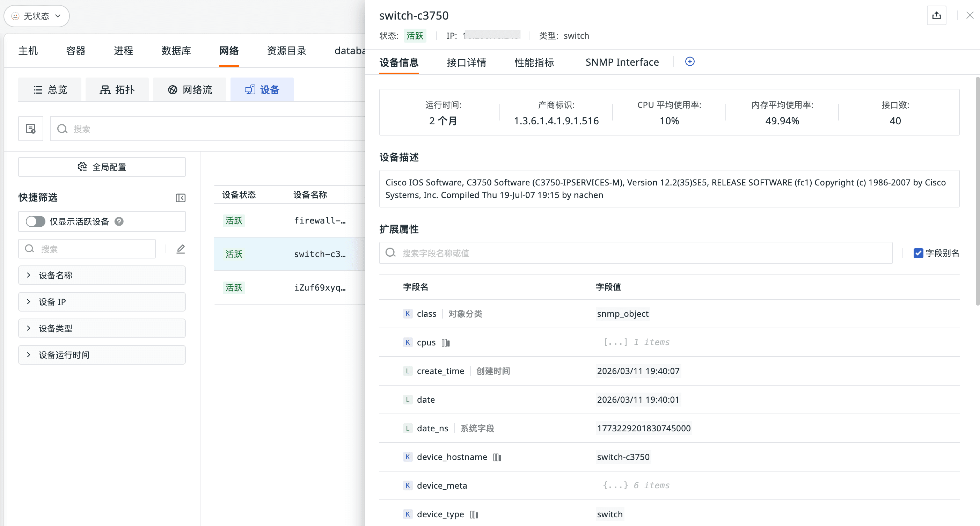The height and width of the screenshot is (526, 980).
Task: Open the 无状态 status dropdown
Action: pos(37,16)
